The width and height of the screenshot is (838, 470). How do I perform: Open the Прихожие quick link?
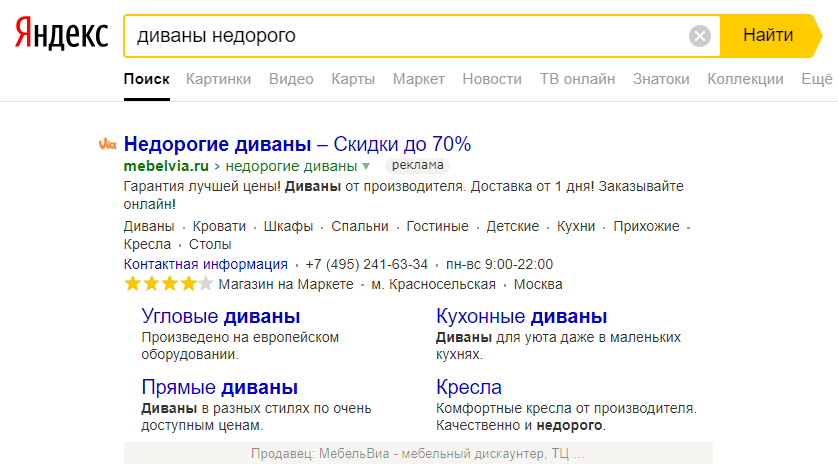[647, 226]
